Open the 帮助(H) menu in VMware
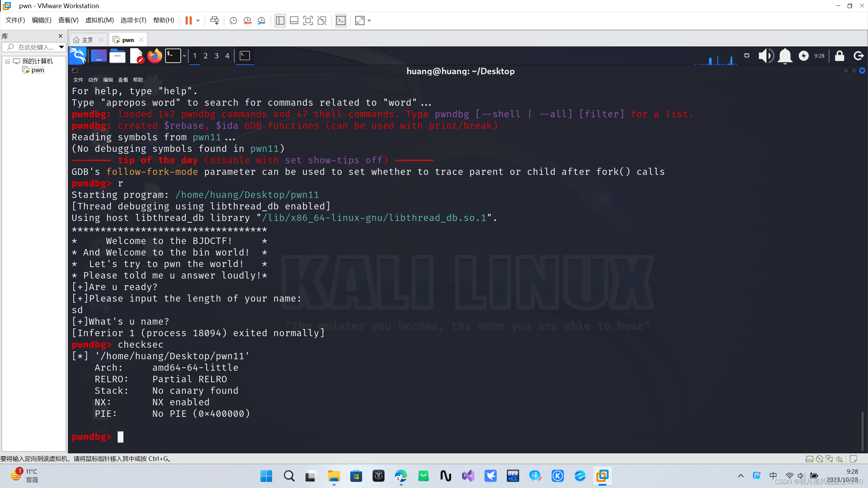This screenshot has width=868, height=488. point(163,20)
